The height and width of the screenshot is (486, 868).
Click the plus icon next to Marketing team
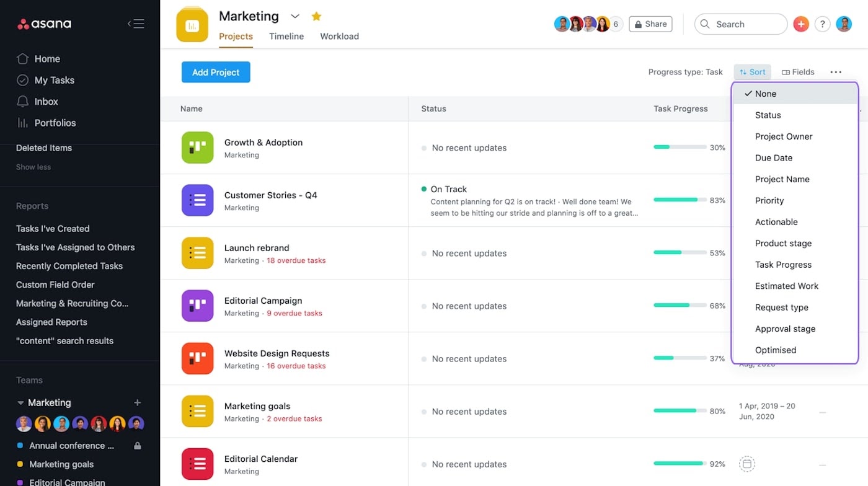pos(138,402)
